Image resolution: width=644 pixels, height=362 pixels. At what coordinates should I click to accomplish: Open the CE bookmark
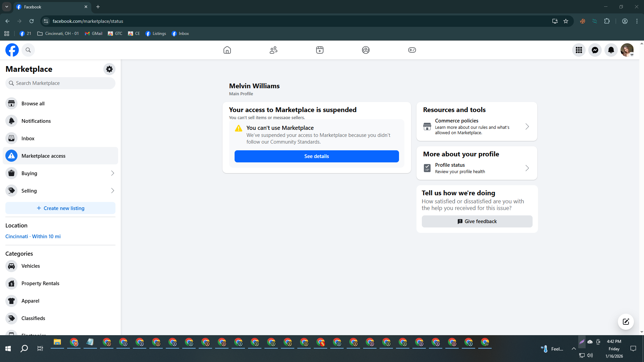coord(134,34)
